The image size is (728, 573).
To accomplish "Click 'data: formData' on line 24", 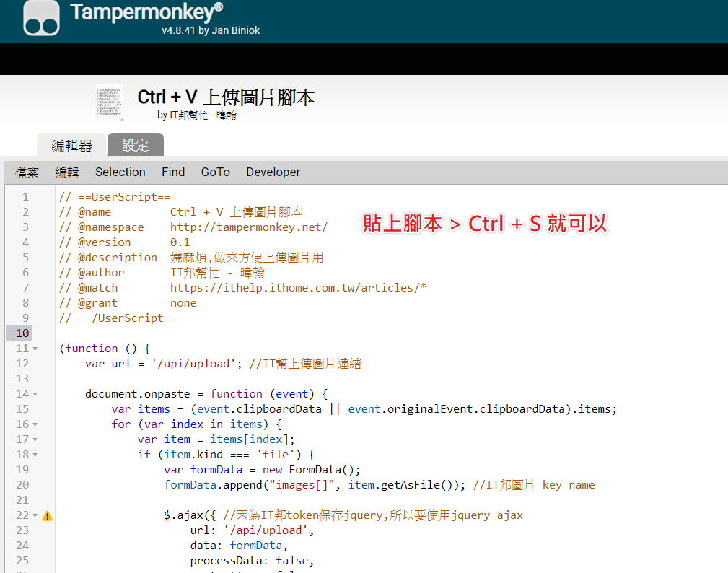I will tap(236, 546).
